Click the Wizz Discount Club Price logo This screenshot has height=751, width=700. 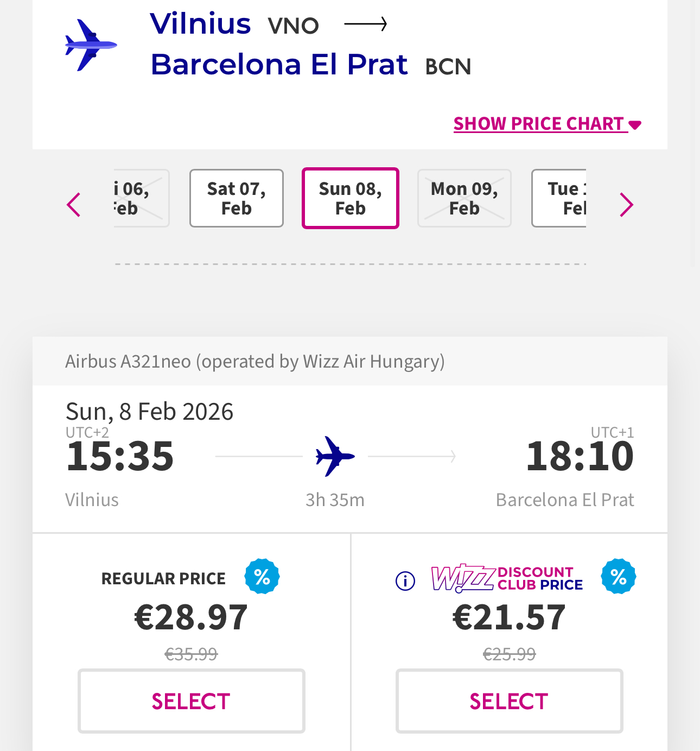(x=507, y=578)
